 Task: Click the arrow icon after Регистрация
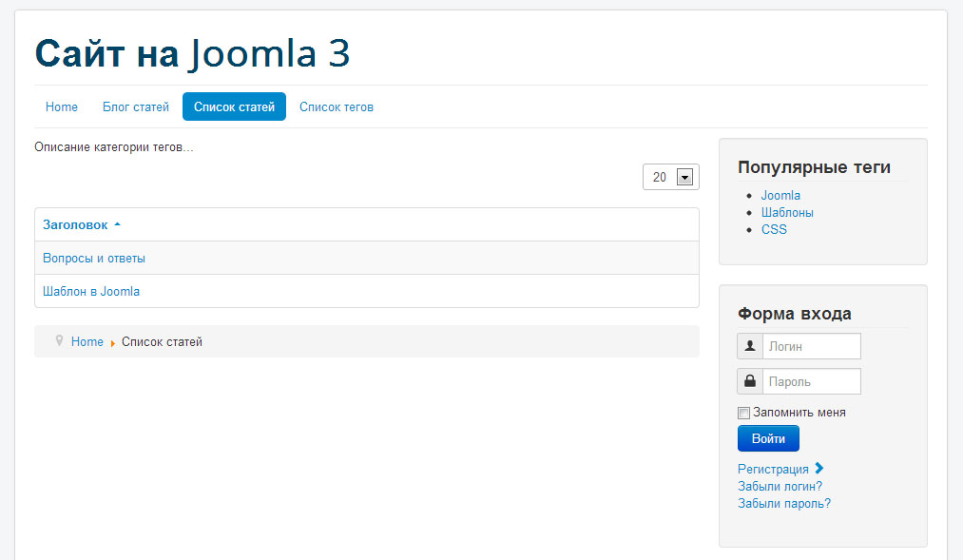coord(819,468)
